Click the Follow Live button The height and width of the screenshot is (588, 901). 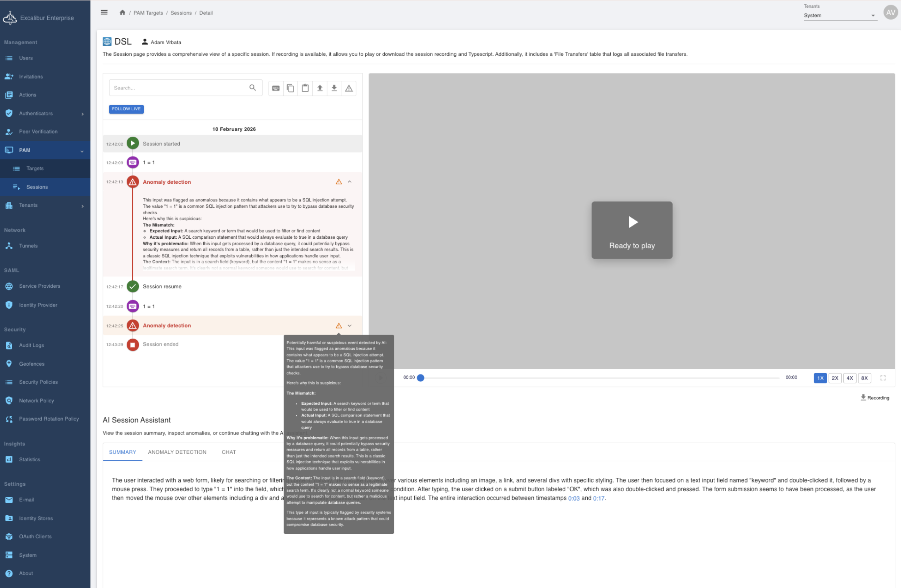pos(126,109)
